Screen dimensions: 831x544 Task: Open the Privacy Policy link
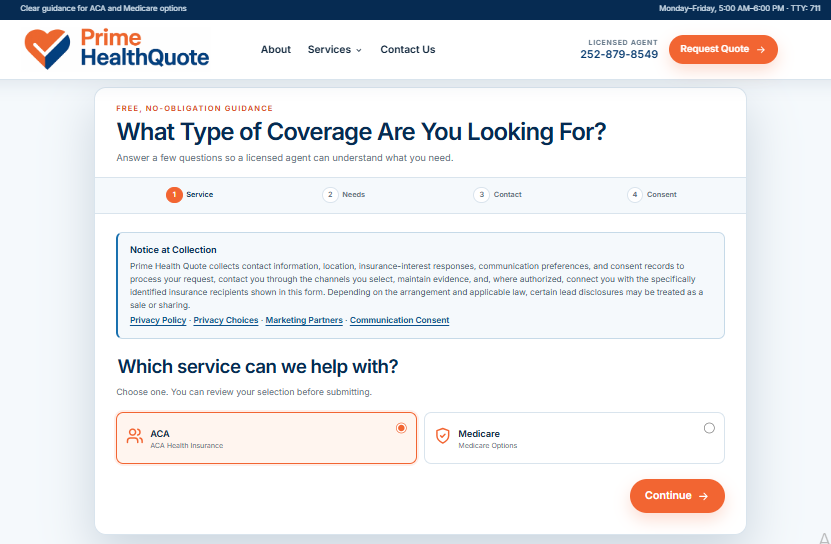coord(158,320)
